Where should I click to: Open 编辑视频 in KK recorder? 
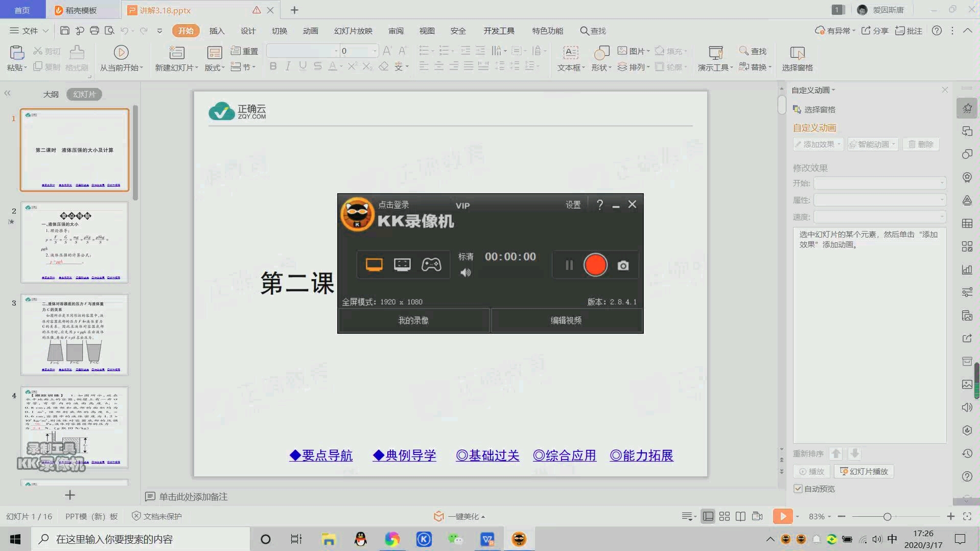[566, 320]
